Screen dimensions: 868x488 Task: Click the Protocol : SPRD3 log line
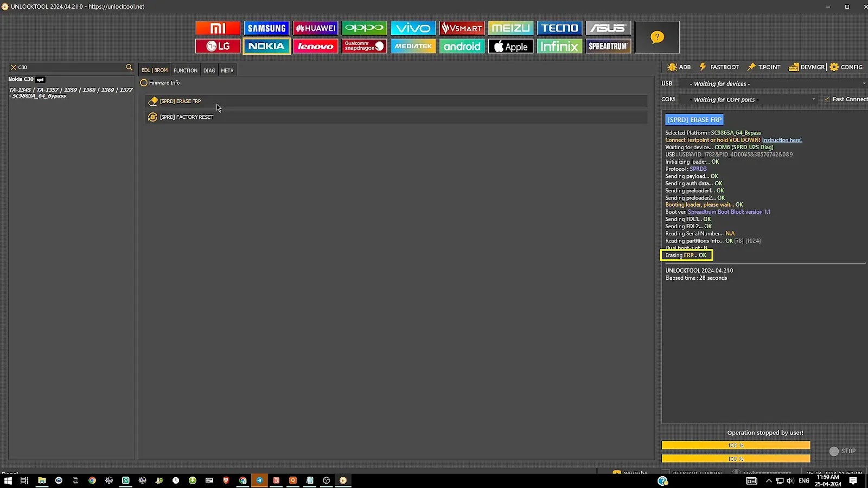point(686,169)
